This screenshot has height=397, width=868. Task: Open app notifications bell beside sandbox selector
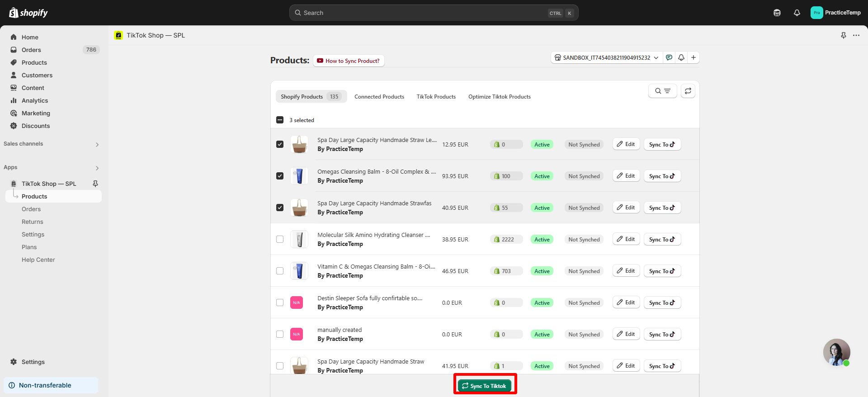[x=681, y=57]
